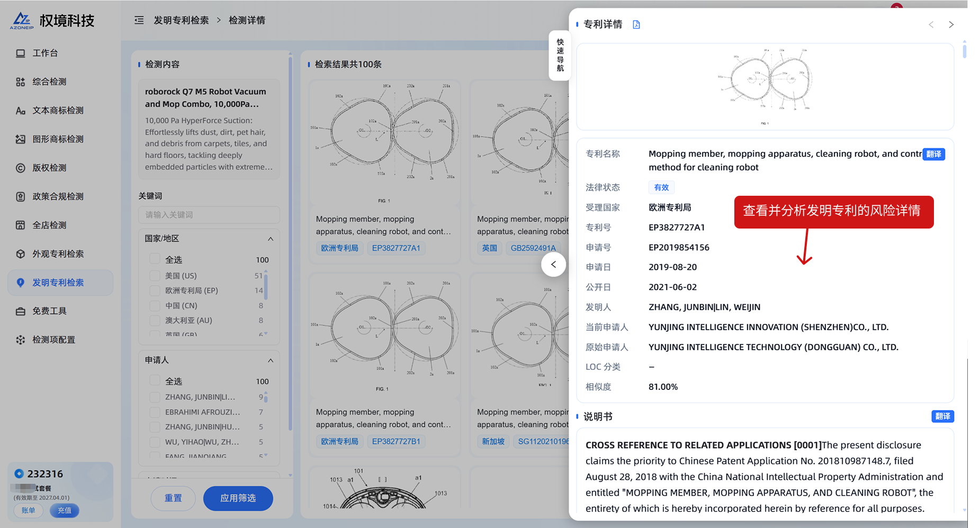Viewport: 980px width, 528px height.
Task: Check the ZHANG, JUNBIN|HU... applicant filter
Action: [155, 426]
